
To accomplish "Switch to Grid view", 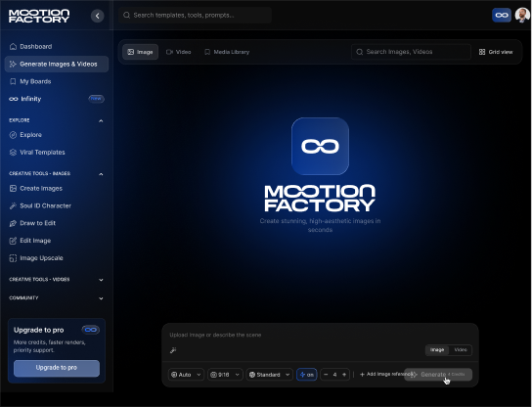I will tap(496, 52).
